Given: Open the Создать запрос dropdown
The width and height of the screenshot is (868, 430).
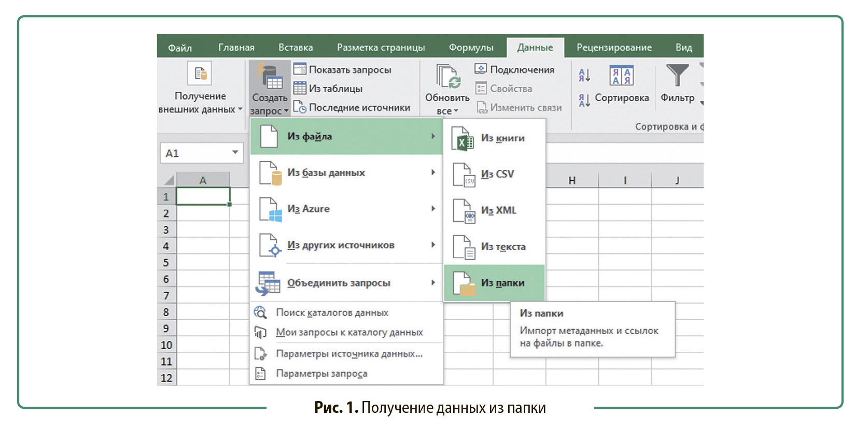Looking at the screenshot, I should coord(270,104).
